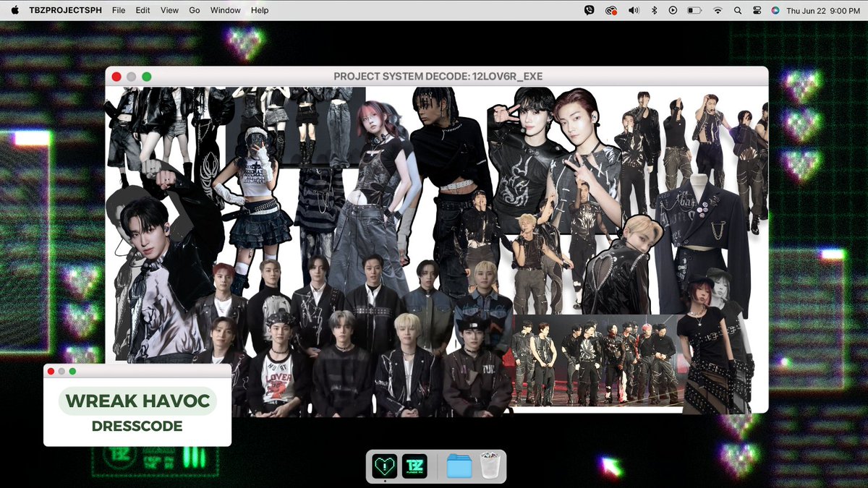Click the DRESSCODE label
The height and width of the screenshot is (488, 868).
137,427
